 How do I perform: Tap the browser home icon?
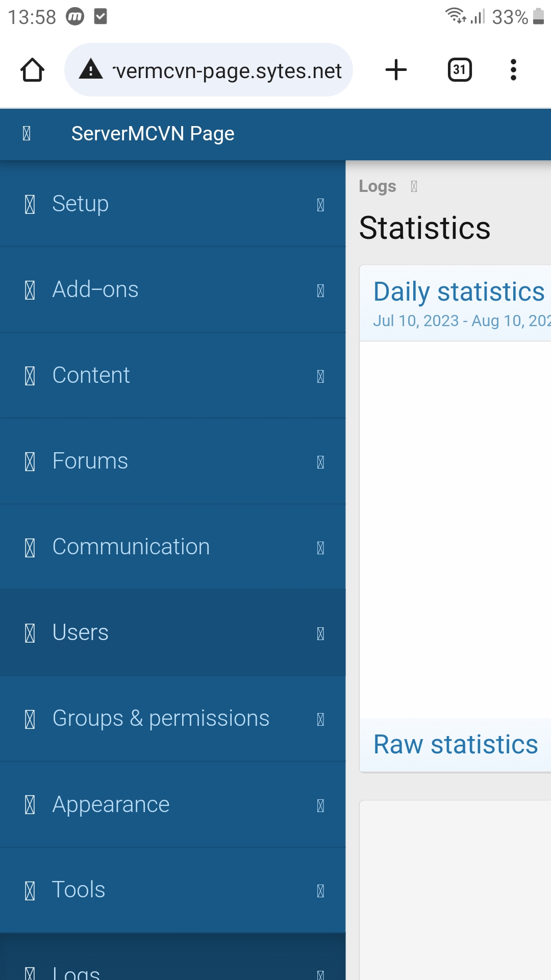click(32, 70)
